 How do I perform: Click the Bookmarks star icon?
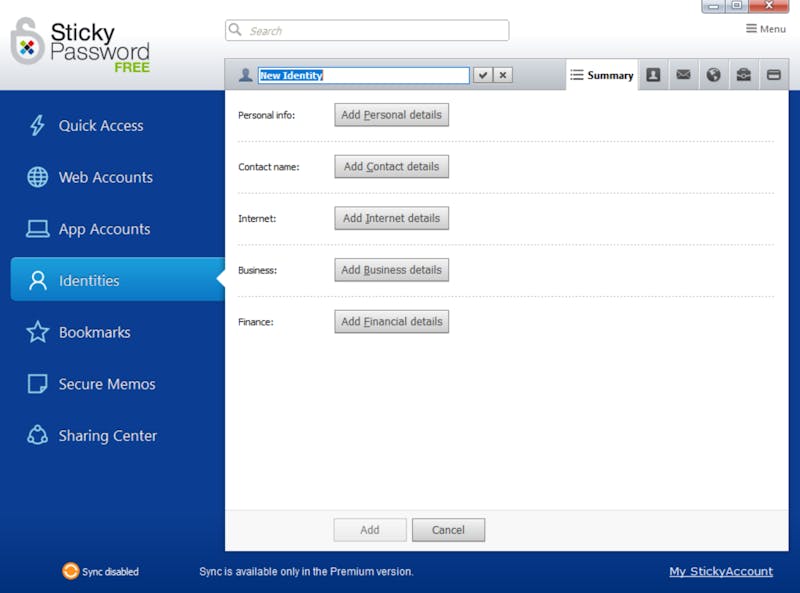[38, 332]
